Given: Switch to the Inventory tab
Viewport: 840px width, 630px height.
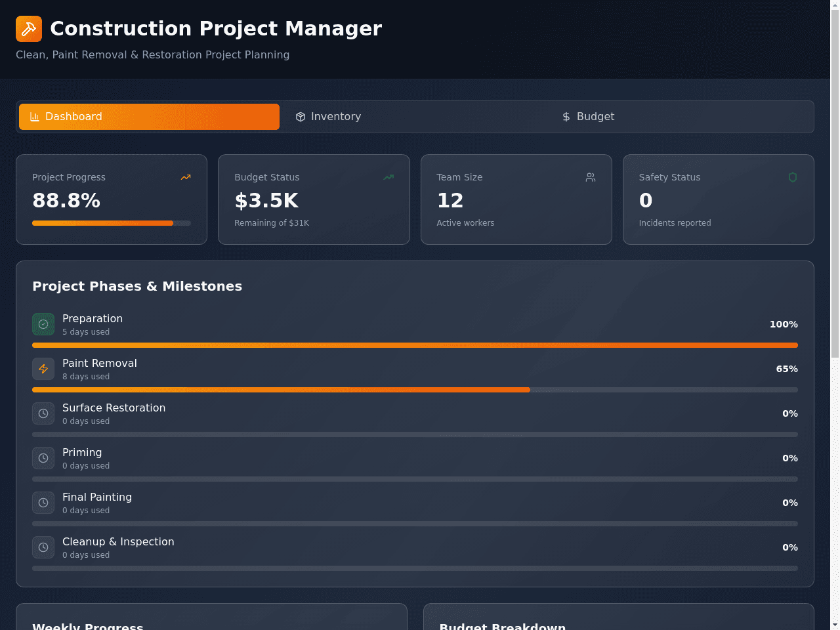Looking at the screenshot, I should (x=415, y=117).
